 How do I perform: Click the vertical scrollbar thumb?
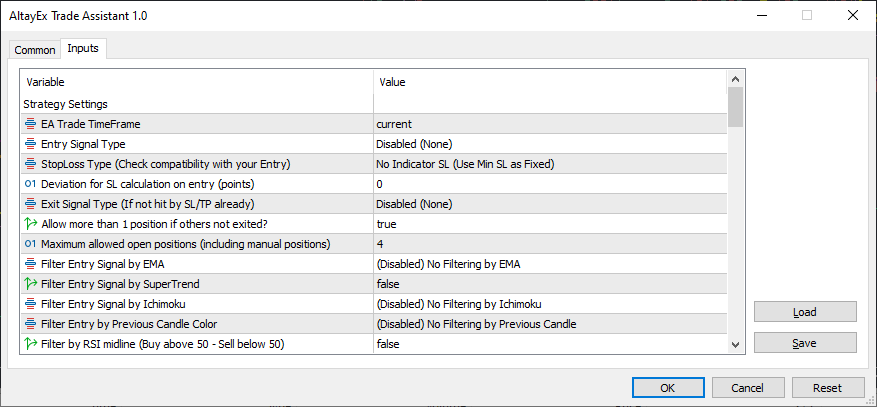coord(735,107)
